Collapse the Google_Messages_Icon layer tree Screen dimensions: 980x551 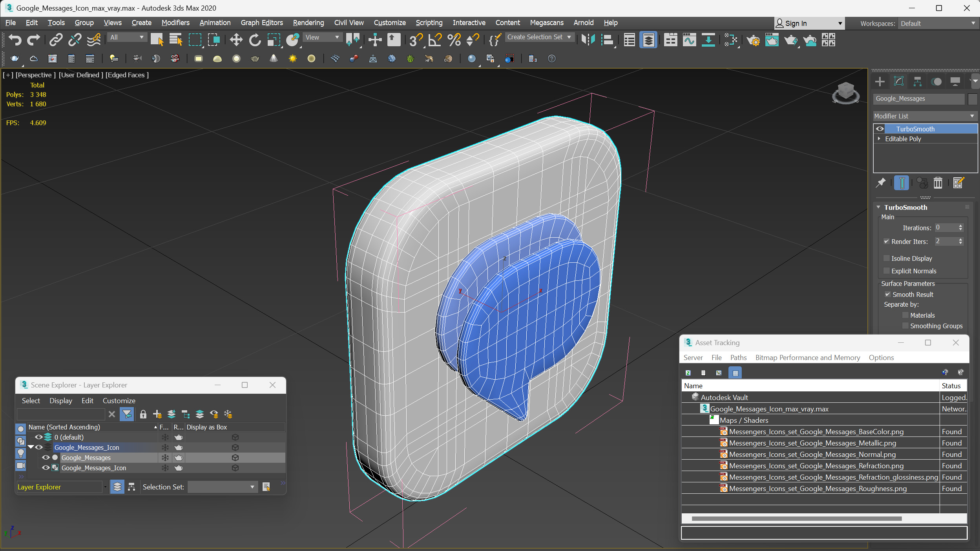click(30, 447)
